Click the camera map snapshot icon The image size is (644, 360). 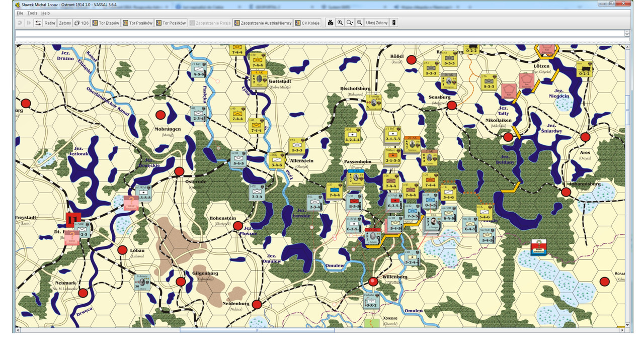point(331,23)
